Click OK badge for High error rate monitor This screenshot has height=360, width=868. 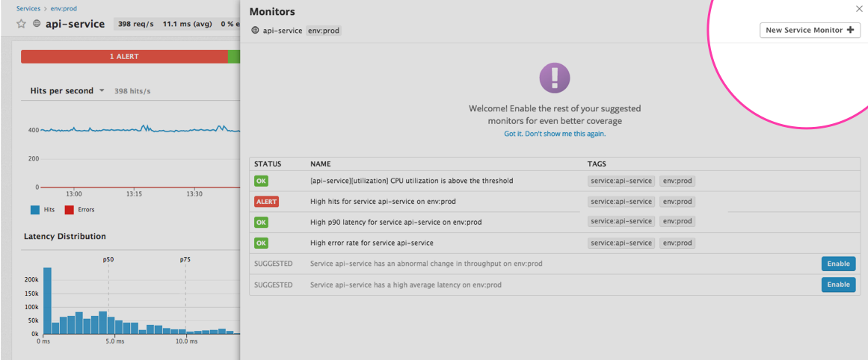261,243
